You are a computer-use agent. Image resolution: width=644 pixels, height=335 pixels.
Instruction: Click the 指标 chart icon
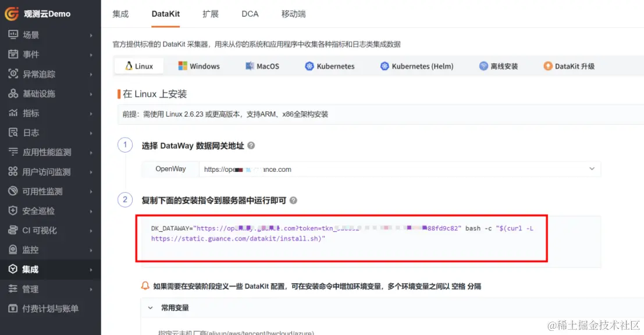(x=13, y=113)
